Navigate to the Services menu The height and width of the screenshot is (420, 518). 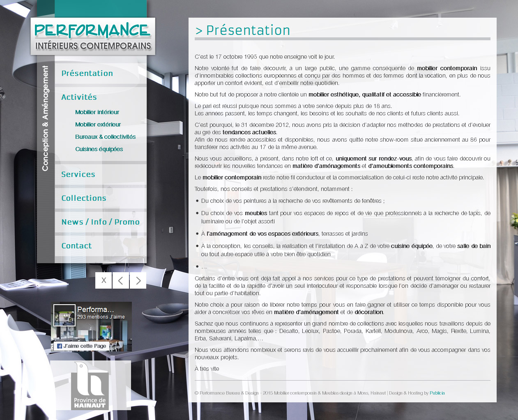click(78, 174)
